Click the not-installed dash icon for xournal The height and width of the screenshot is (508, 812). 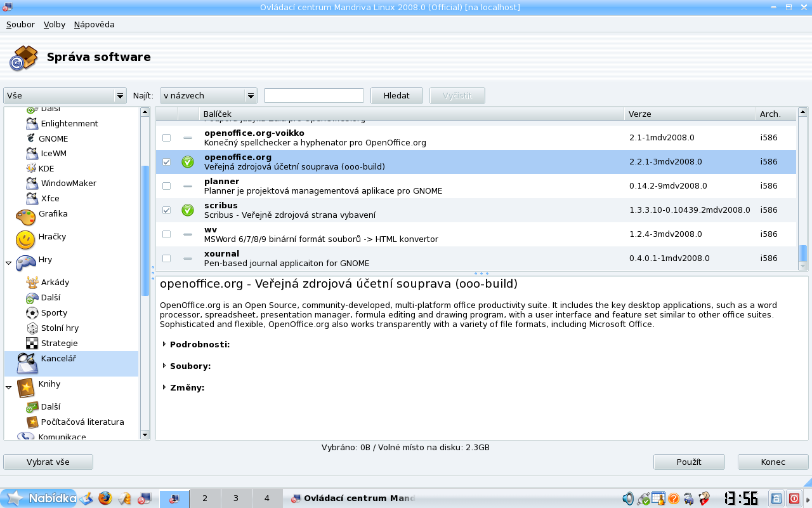click(187, 258)
